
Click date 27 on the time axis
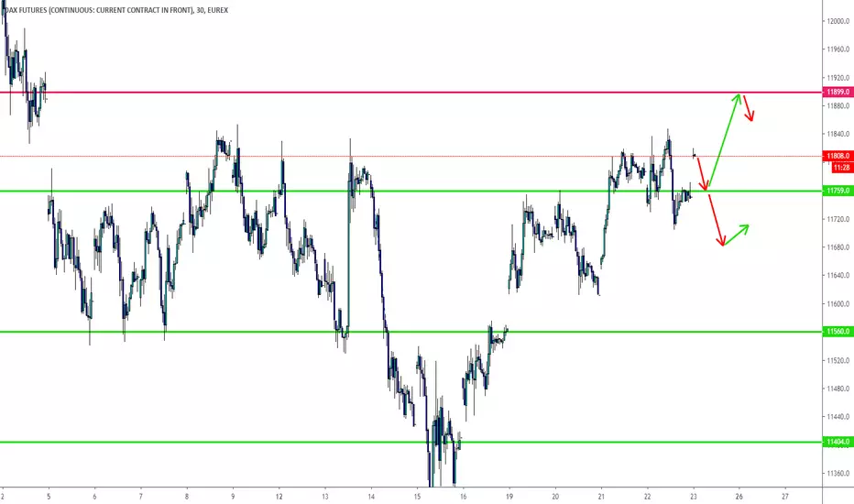pyautogui.click(x=785, y=497)
